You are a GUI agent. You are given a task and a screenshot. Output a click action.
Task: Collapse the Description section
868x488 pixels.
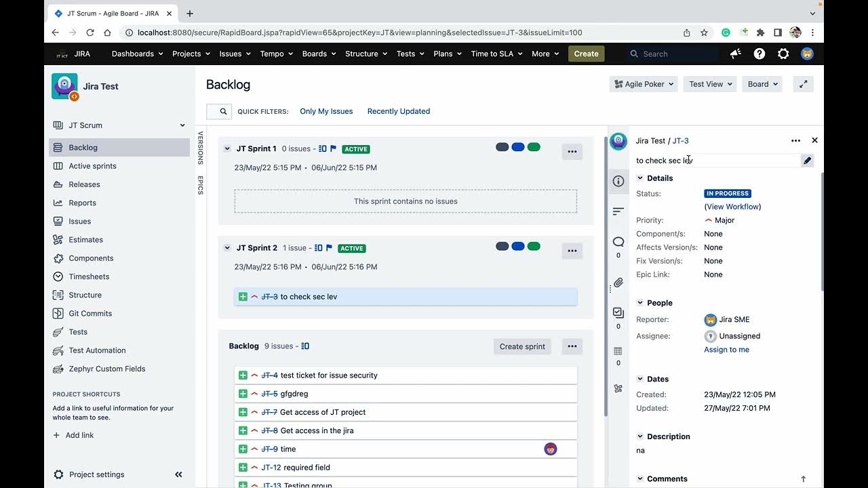click(639, 436)
